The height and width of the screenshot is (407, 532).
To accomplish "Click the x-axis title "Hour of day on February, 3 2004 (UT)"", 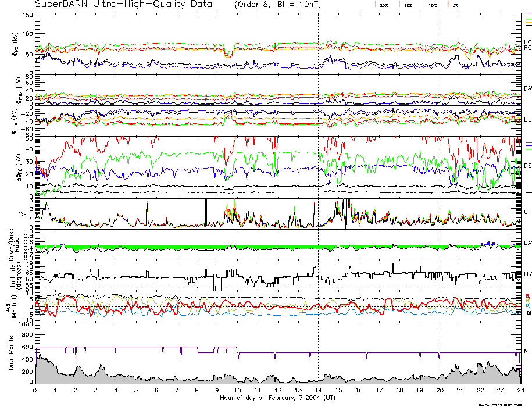I will pos(277,398).
